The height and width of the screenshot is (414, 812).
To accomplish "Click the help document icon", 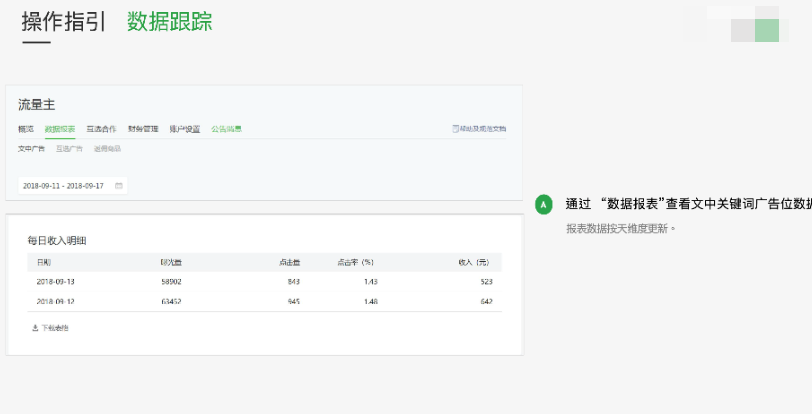I will (456, 129).
